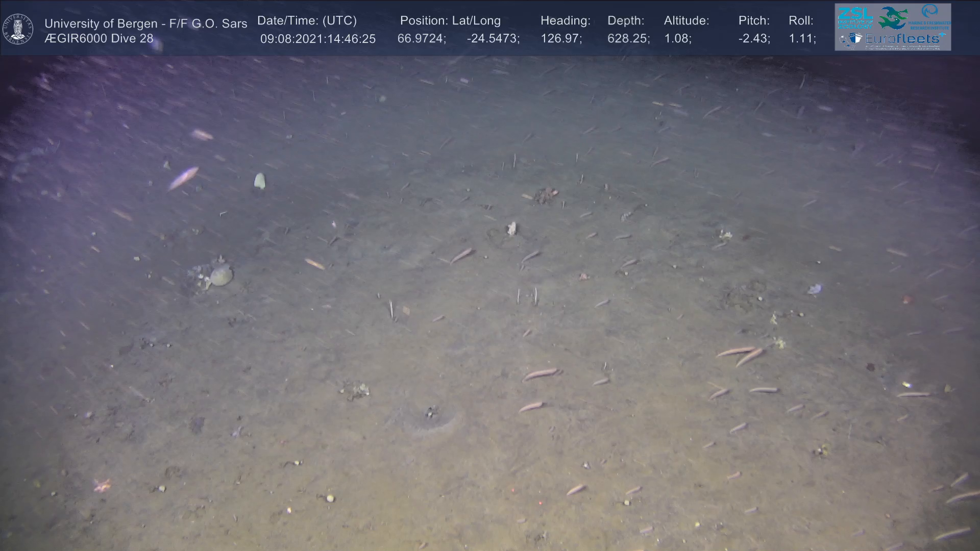Image resolution: width=980 pixels, height=551 pixels.
Task: Click the Heading value 126.97
Action: 560,39
